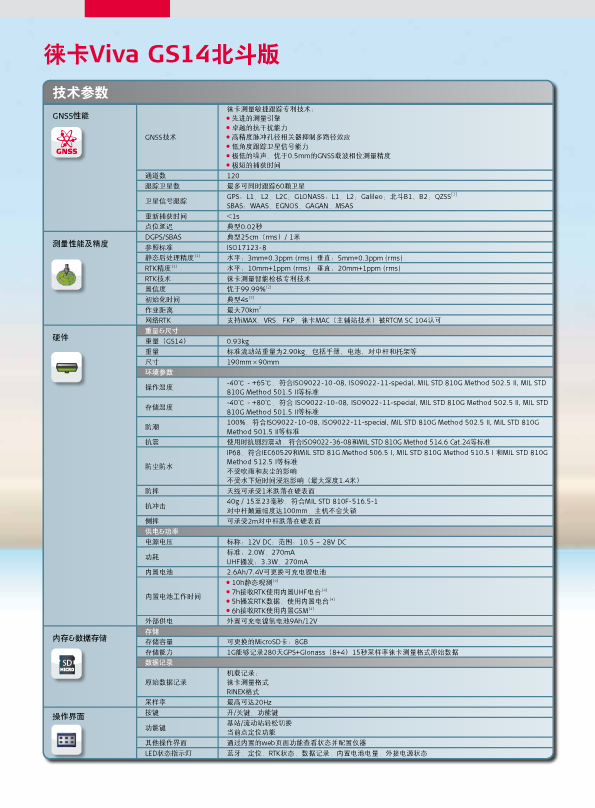Click the red GNSS atom icon

pyautogui.click(x=66, y=142)
